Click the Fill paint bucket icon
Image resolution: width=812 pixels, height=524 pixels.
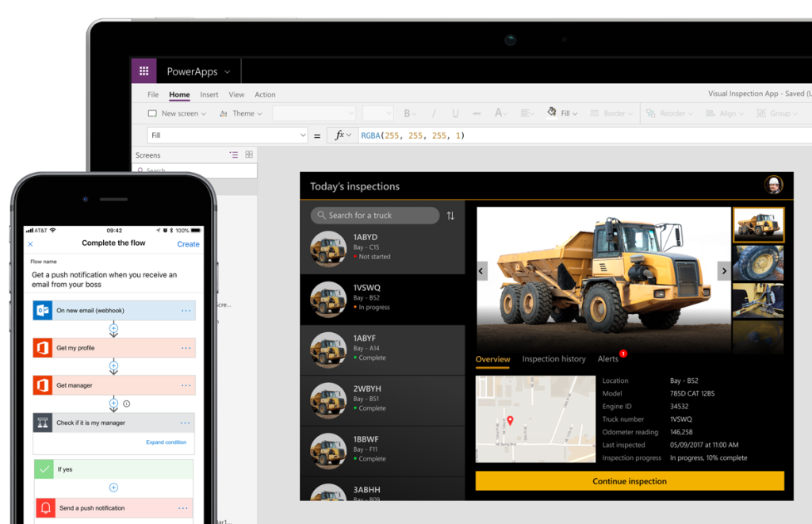[550, 113]
